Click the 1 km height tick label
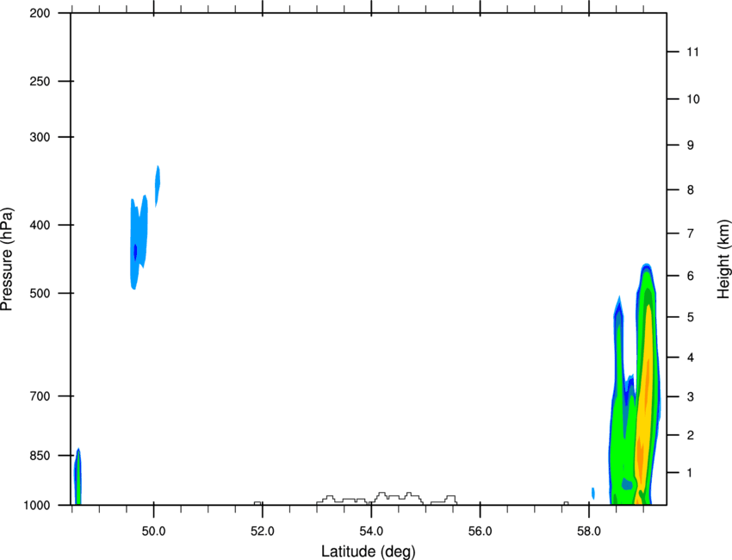Image resolution: width=732 pixels, height=560 pixels. tap(691, 473)
